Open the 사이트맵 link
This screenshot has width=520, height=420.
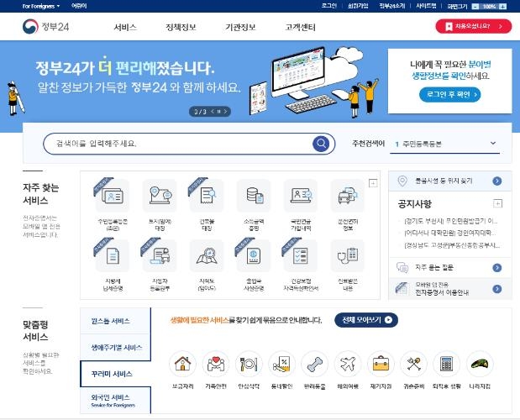tap(426, 6)
